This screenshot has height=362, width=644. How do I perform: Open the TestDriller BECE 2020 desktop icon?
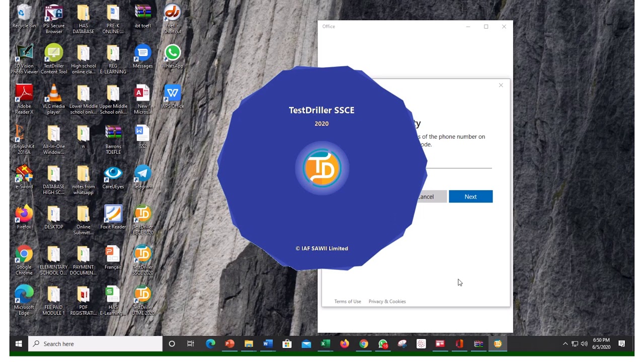(x=143, y=221)
